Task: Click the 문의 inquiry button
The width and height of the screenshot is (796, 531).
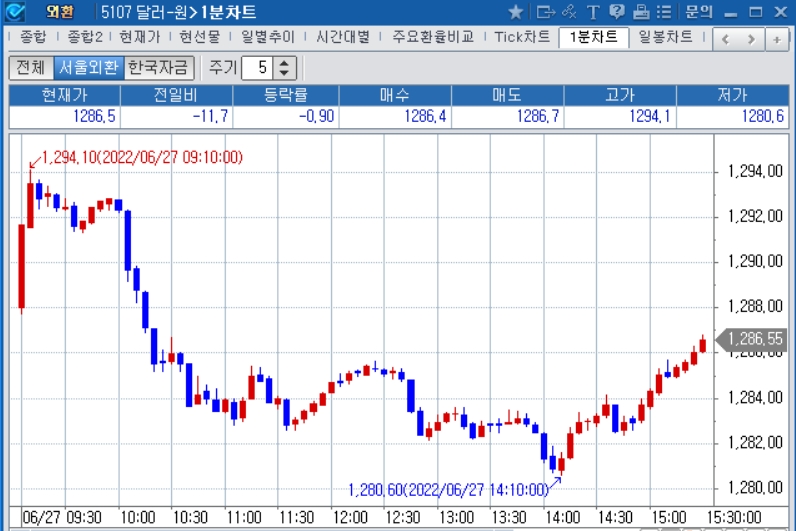Action: (699, 12)
